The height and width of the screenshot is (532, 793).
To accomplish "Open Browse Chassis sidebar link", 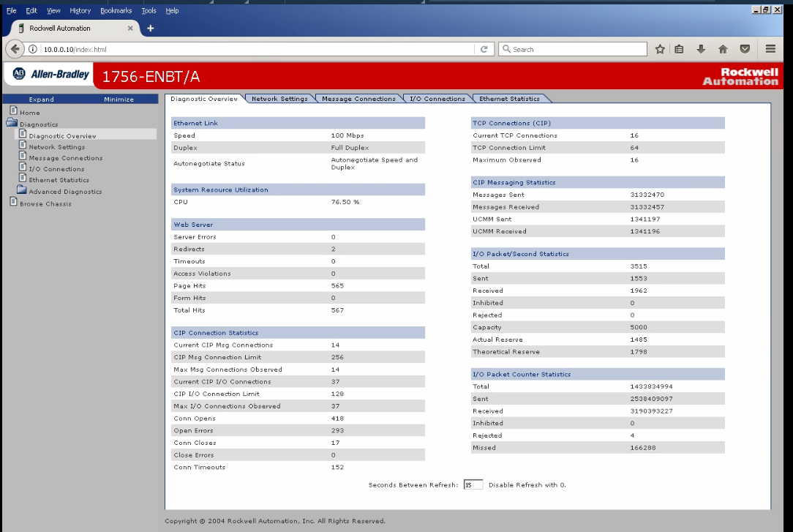I will tap(45, 203).
